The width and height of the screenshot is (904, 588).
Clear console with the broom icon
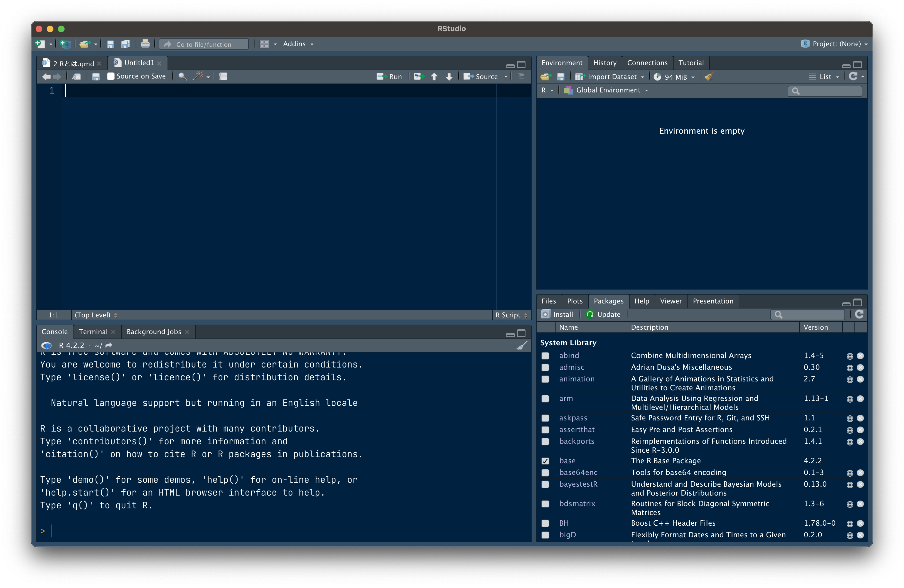pos(522,345)
